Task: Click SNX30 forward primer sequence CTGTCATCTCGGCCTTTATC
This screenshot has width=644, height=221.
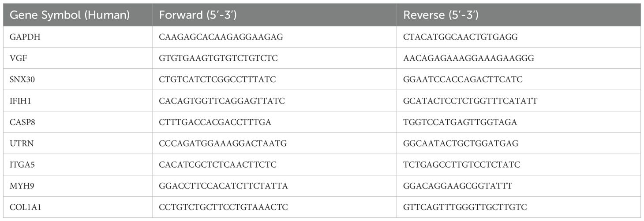Action: [x=218, y=80]
